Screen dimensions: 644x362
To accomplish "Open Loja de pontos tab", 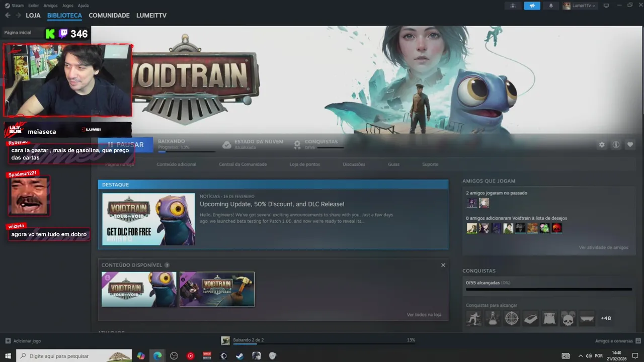I will click(304, 164).
